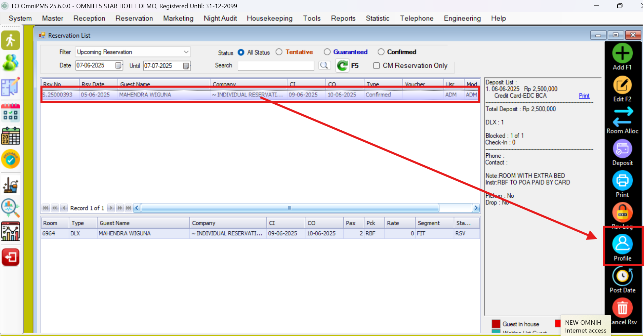Go to next record navigator button

pos(111,208)
